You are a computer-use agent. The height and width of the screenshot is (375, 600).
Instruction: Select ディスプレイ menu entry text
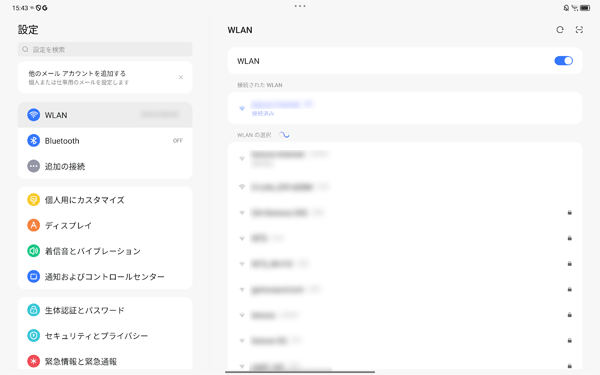point(68,225)
